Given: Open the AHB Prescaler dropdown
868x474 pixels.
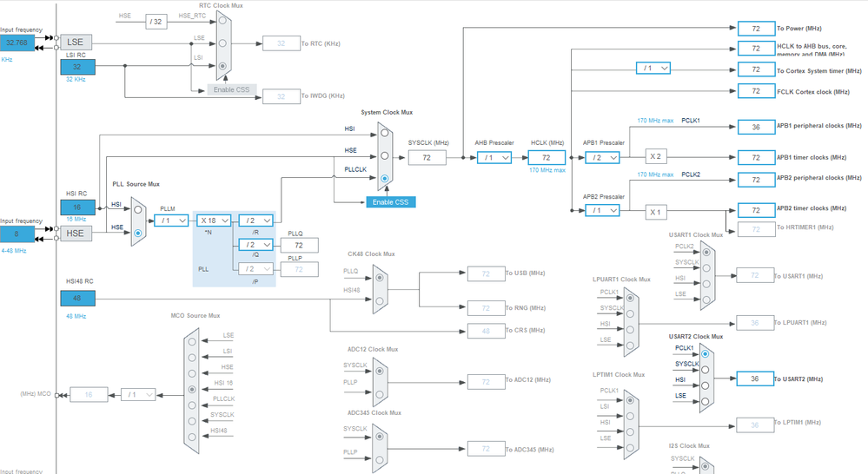Looking at the screenshot, I should (x=494, y=158).
